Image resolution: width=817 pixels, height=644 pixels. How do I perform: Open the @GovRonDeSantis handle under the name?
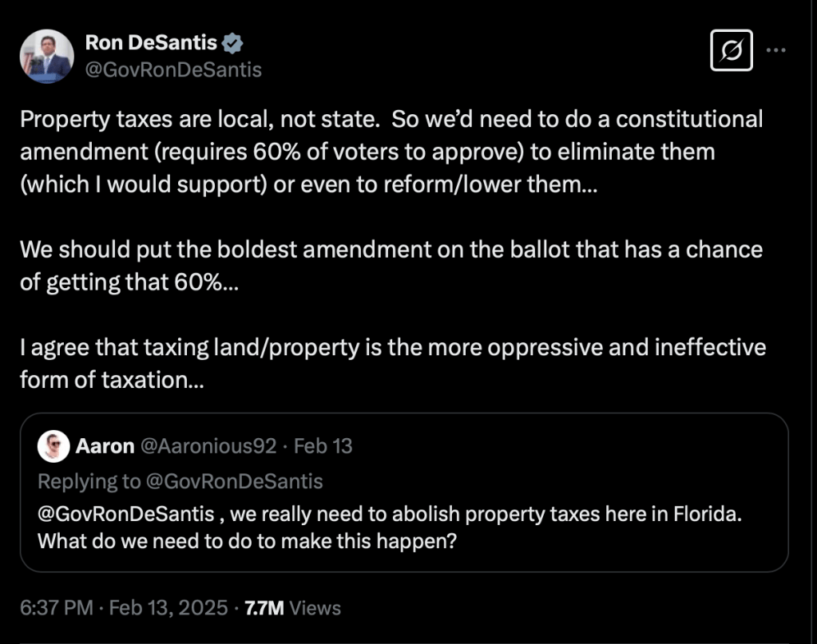point(173,69)
